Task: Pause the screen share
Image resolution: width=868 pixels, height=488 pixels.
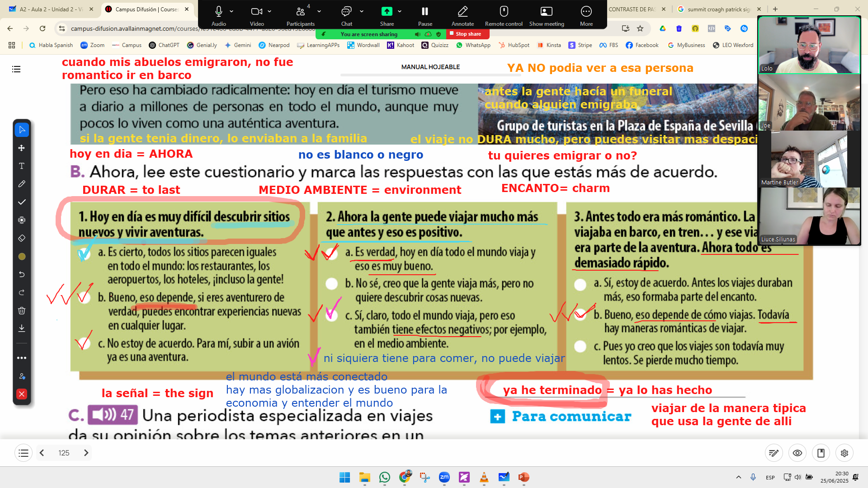Action: coord(425,16)
